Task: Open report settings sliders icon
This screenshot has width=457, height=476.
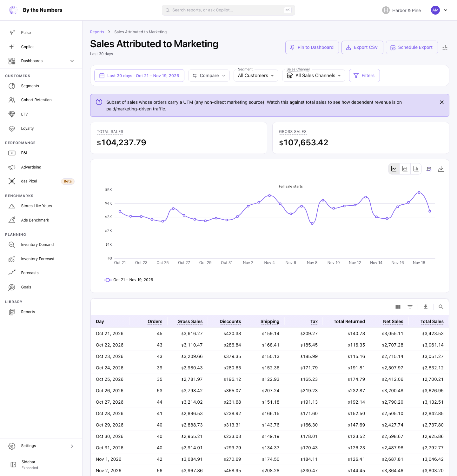Action: (445, 48)
